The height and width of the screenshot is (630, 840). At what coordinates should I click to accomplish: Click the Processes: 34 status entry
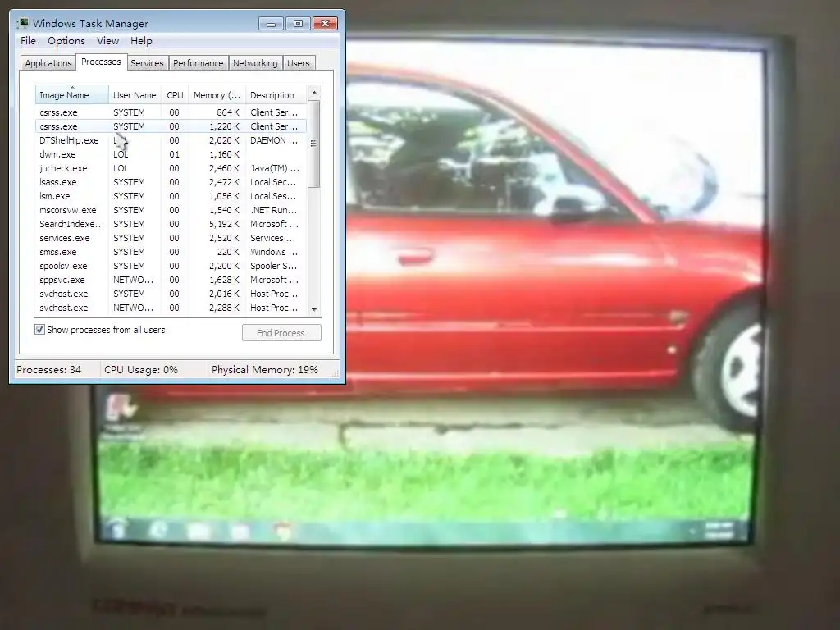point(48,370)
